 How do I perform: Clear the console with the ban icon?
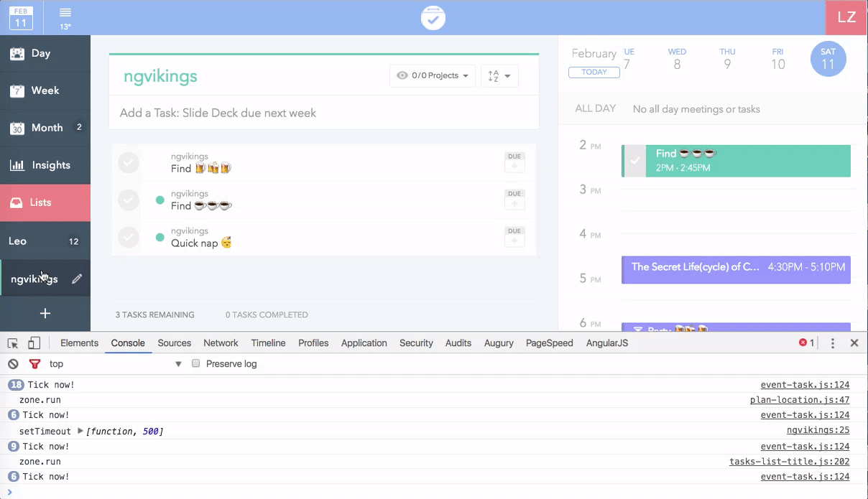(x=13, y=364)
